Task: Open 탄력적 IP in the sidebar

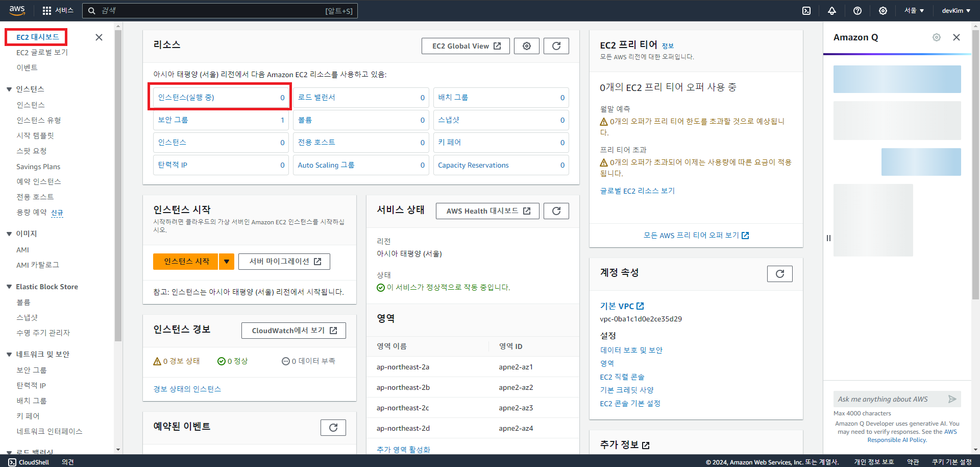Action: [31, 385]
